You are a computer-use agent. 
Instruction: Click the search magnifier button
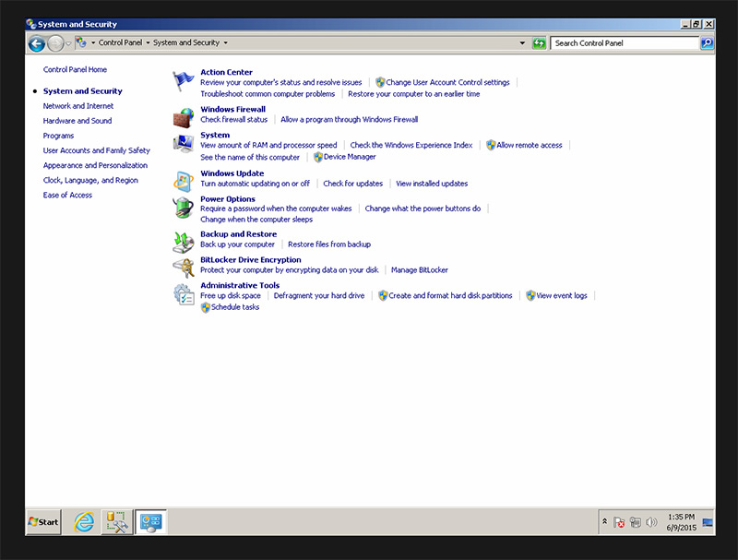(707, 43)
